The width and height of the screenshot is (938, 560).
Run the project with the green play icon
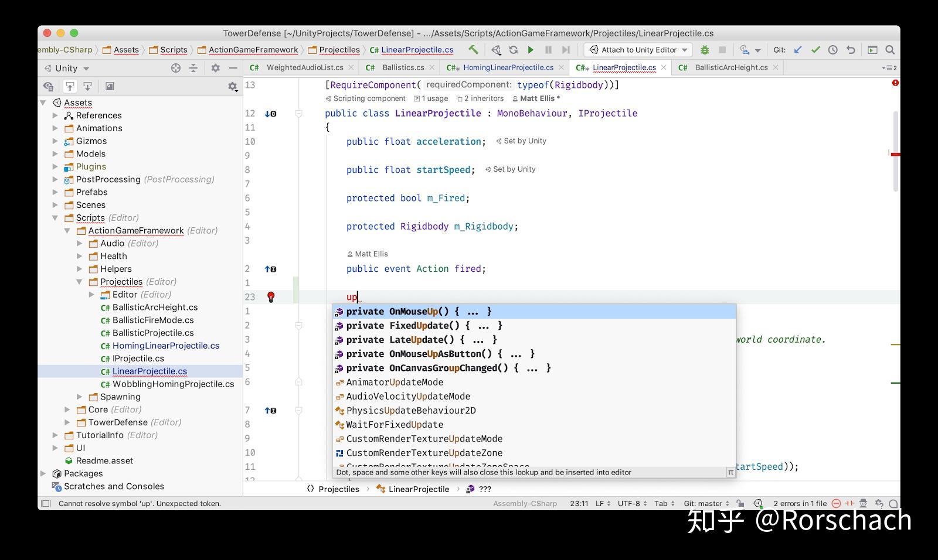coord(531,50)
